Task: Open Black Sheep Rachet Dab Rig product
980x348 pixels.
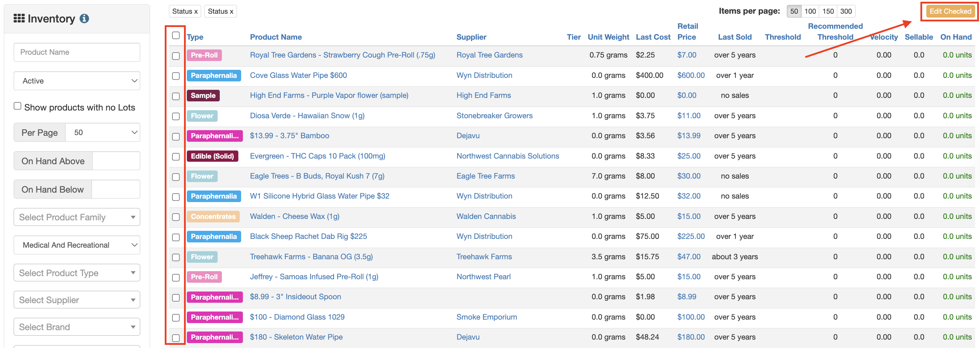Action: 308,236
